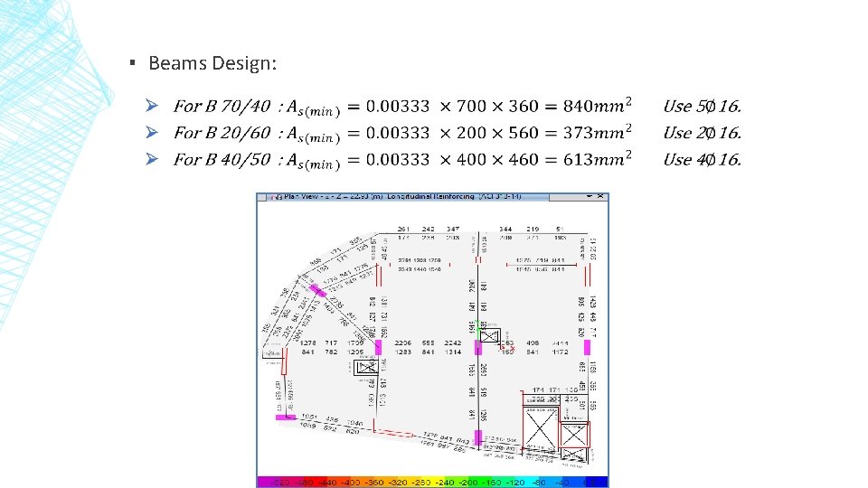Click beam reinforcing value 1278
868x488 pixels.
[307, 343]
